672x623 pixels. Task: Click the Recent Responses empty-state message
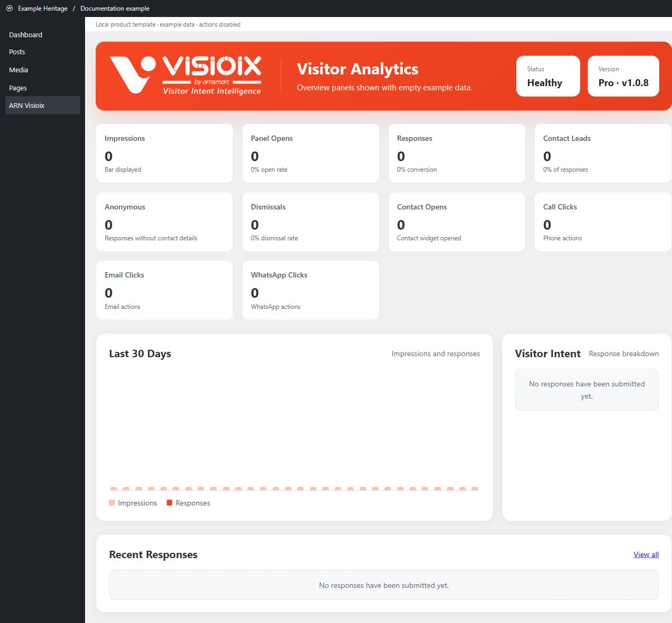384,585
